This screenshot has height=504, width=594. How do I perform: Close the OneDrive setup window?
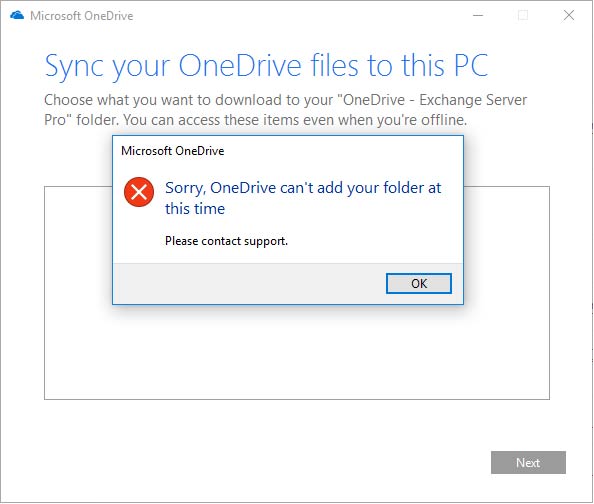click(x=569, y=16)
